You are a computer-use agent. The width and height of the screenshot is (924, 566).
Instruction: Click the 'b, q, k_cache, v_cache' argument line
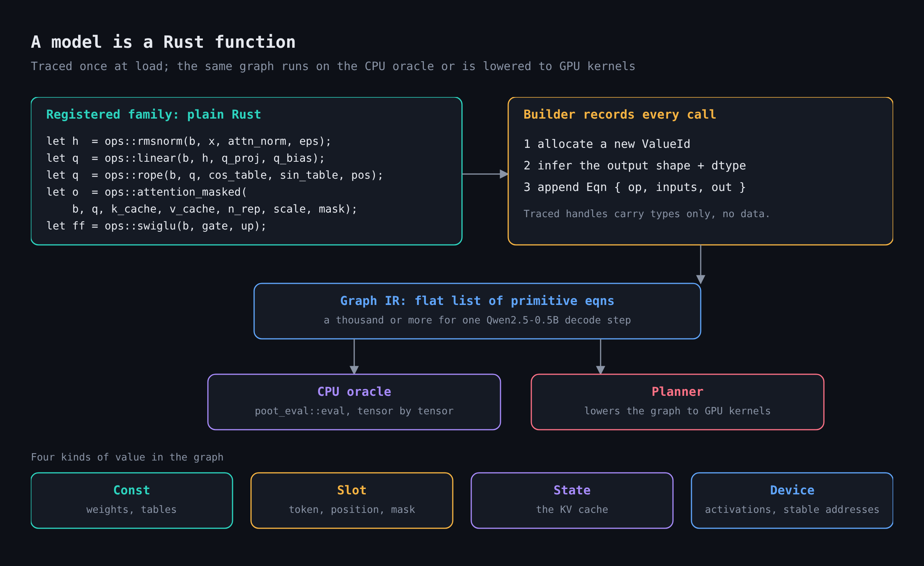(x=215, y=209)
